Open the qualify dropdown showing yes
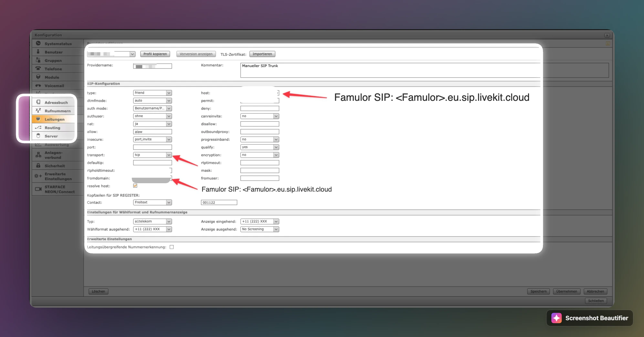 (x=260, y=147)
